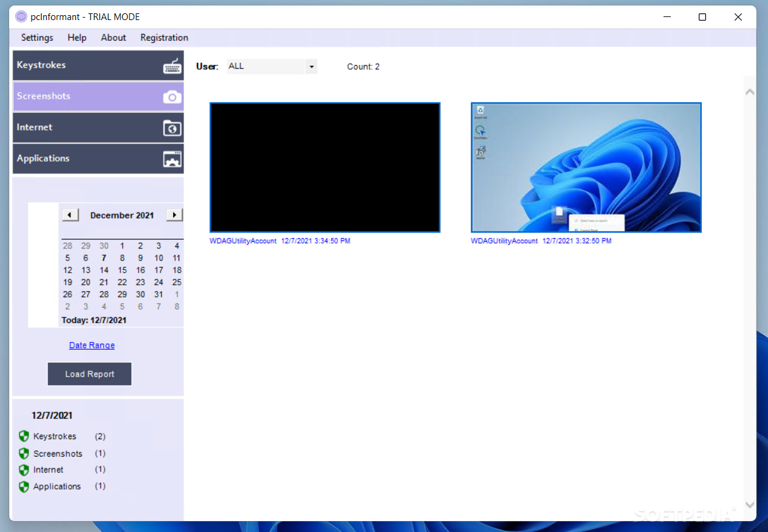Switch to the Internet section
This screenshot has height=532, width=768.
(98, 128)
